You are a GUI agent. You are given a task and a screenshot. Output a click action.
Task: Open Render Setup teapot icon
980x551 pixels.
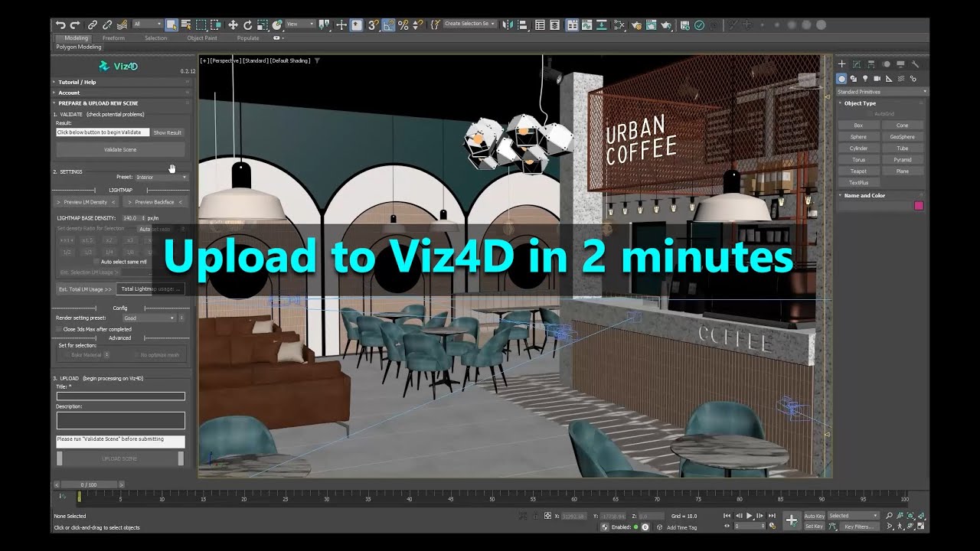click(636, 24)
